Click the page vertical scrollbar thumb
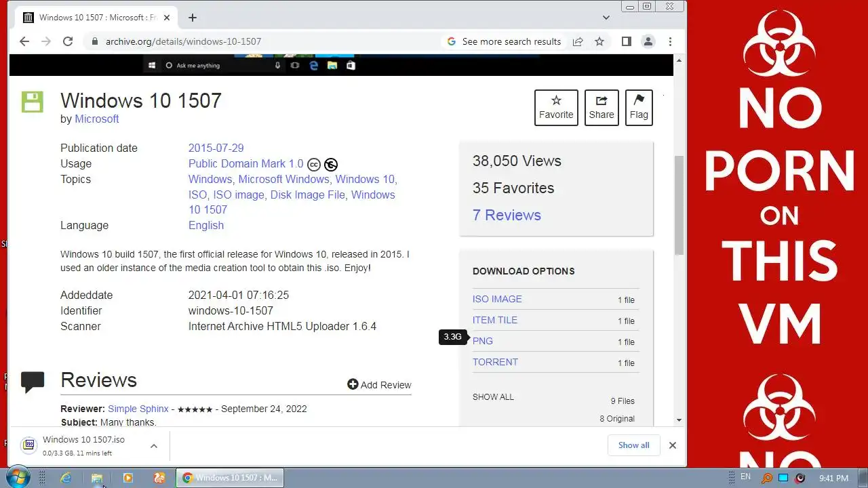 click(679, 205)
